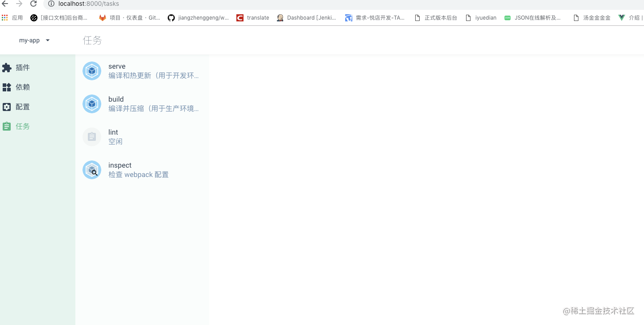The height and width of the screenshot is (325, 644).
Task: Click the plugins puzzle-piece icon in sidebar
Action: coord(7,68)
